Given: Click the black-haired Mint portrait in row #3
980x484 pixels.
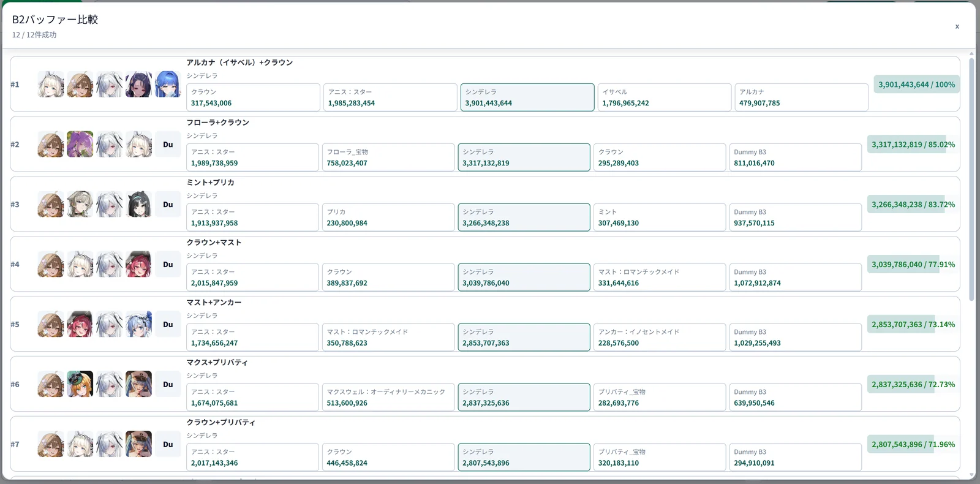Looking at the screenshot, I should (x=138, y=205).
